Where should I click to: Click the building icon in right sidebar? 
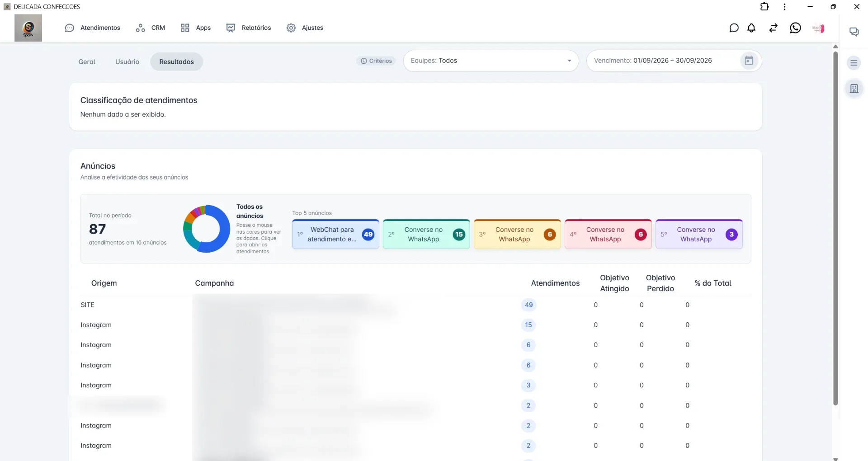coord(854,89)
